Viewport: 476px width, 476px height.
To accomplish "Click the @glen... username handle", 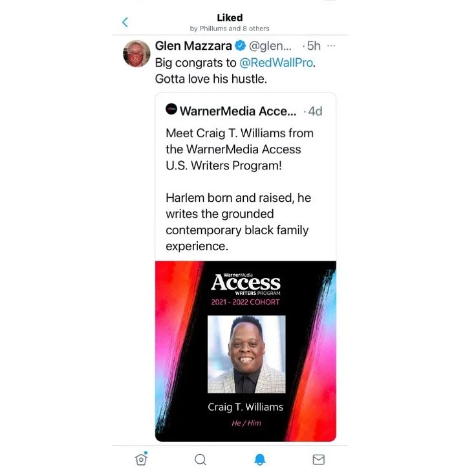I will (270, 46).
